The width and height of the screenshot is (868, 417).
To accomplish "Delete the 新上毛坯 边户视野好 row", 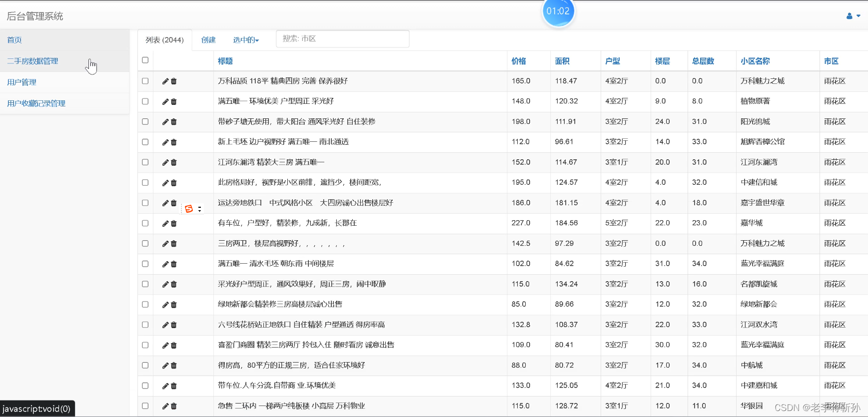I will pos(174,142).
